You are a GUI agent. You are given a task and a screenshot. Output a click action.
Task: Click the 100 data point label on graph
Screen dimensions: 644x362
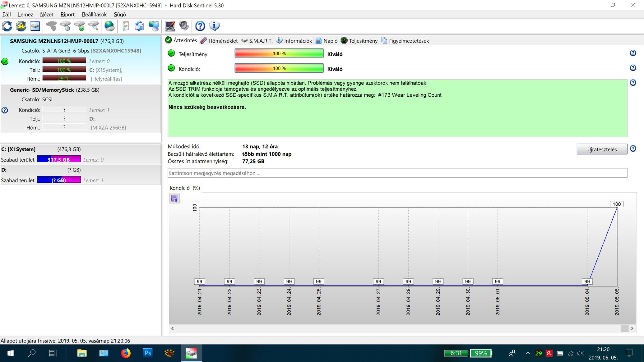(x=617, y=204)
